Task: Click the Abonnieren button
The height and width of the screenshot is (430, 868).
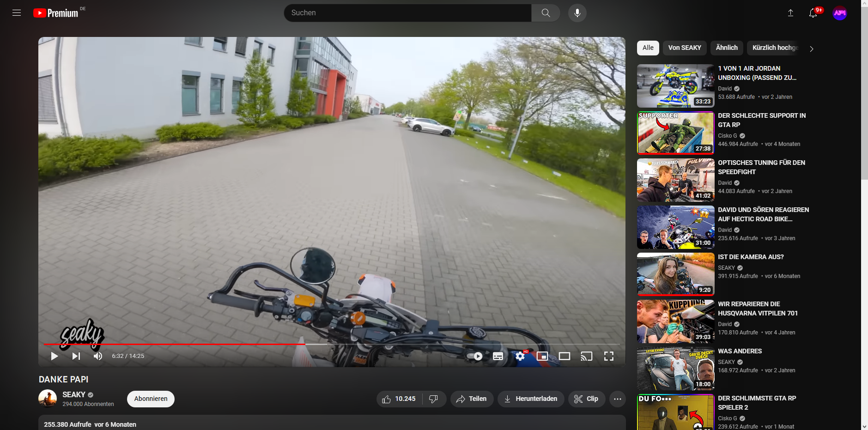Action: pyautogui.click(x=151, y=399)
